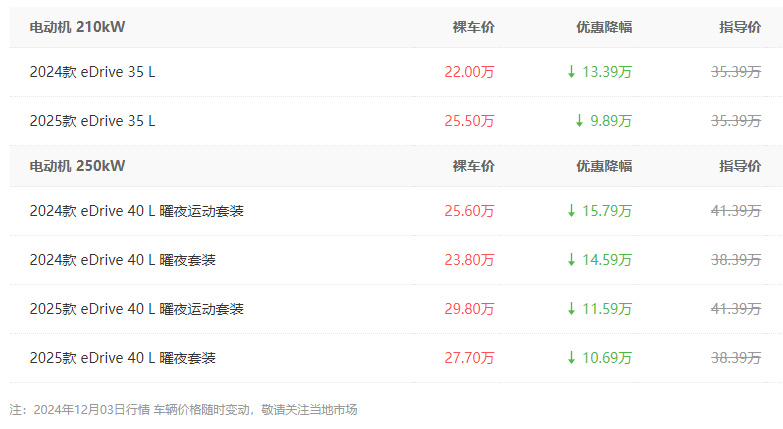Click the green down arrow beside 9.89万
The image size is (783, 429).
click(579, 121)
